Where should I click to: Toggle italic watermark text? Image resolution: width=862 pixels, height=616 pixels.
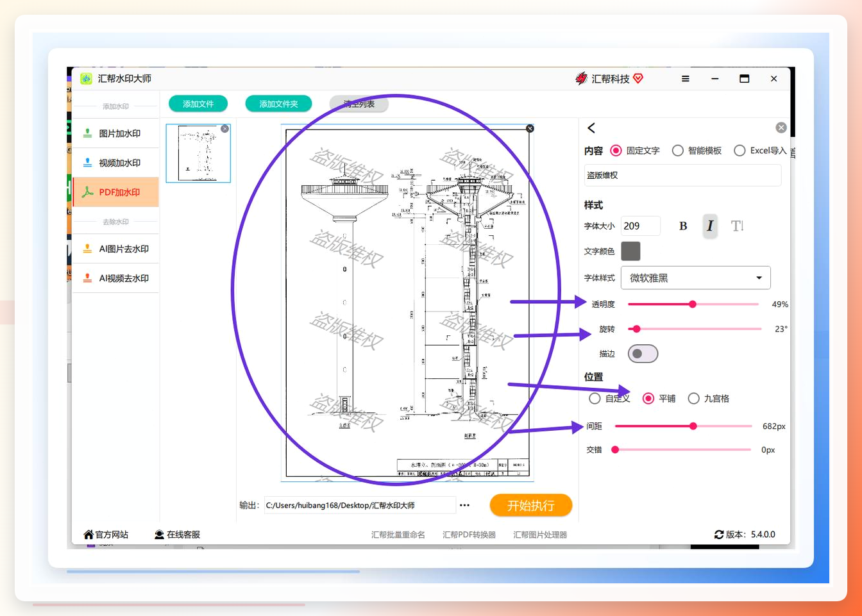tap(710, 226)
